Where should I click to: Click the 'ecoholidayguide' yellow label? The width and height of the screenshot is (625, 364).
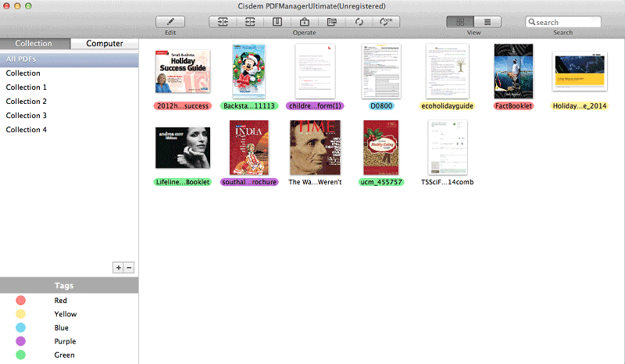pos(447,106)
